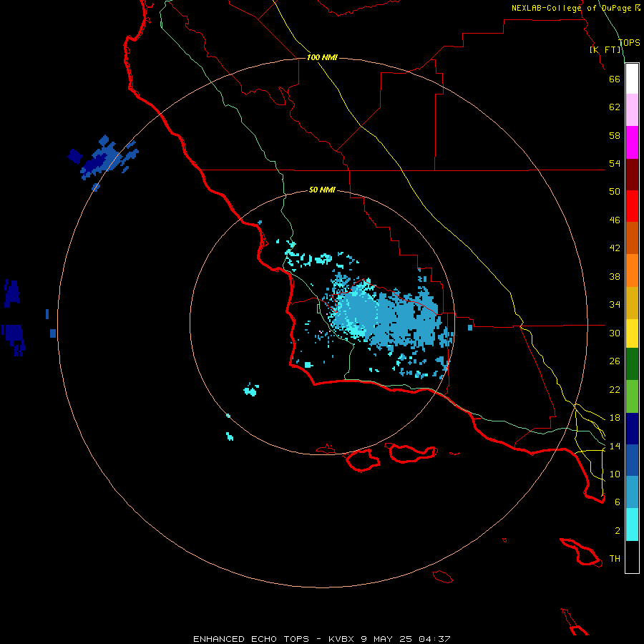
Task: Click the 46 legend value
Action: pyautogui.click(x=615, y=220)
